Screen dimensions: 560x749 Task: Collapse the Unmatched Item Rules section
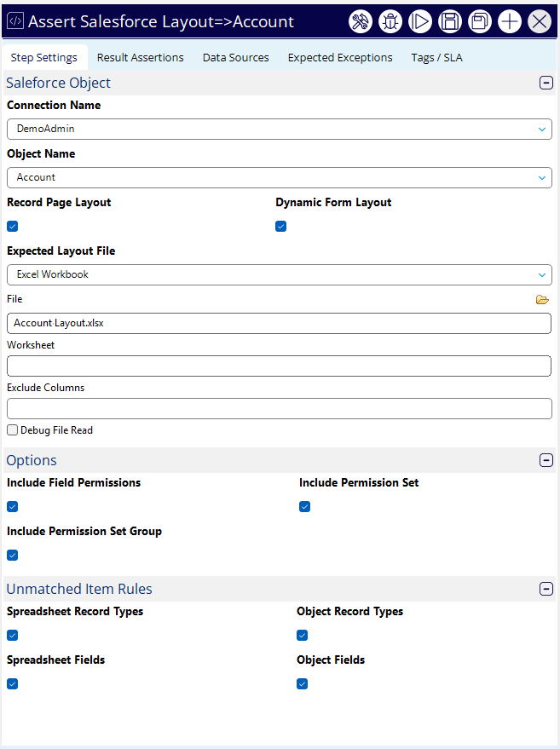[546, 589]
